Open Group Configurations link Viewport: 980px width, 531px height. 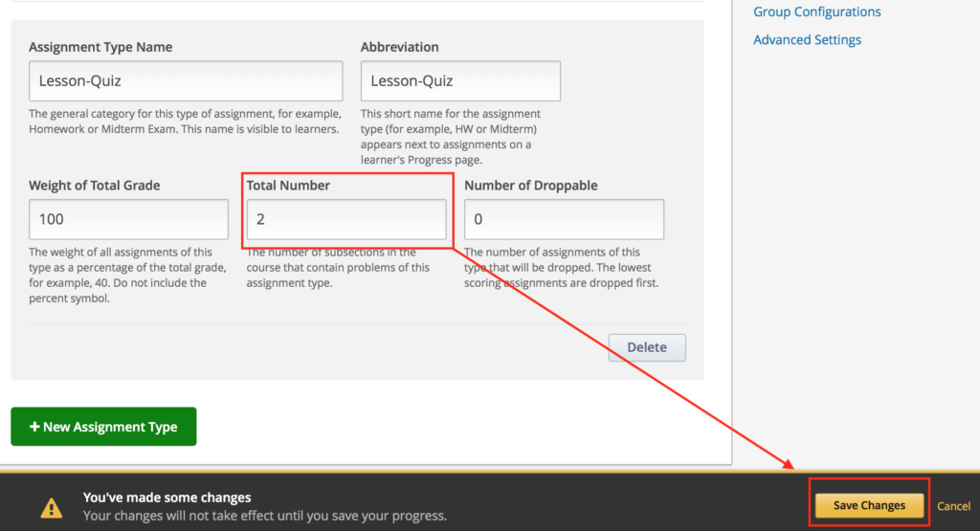817,11
